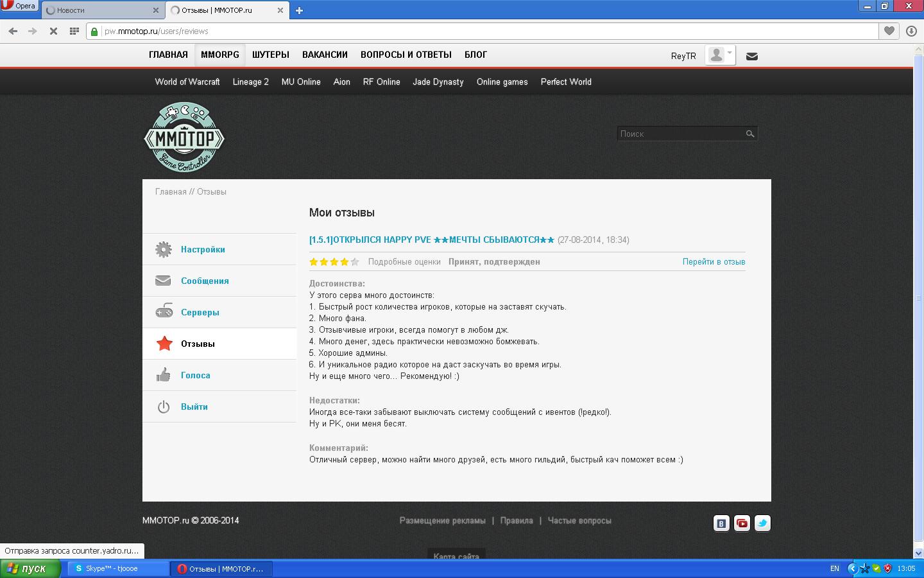Click browser forward arrow
Image resolution: width=924 pixels, height=578 pixels.
click(33, 31)
